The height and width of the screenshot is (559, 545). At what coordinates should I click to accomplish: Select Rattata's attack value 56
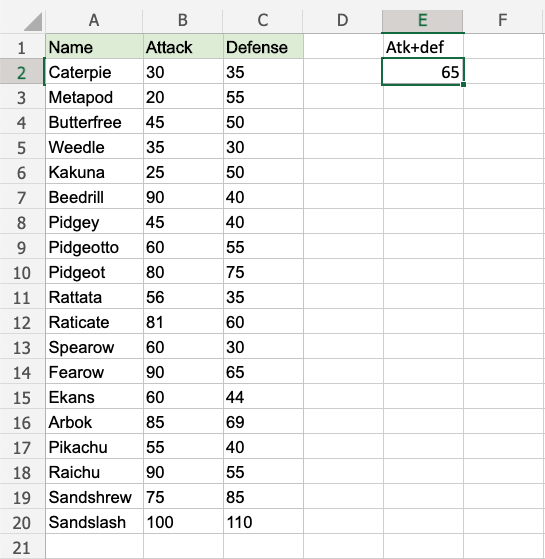pos(183,297)
